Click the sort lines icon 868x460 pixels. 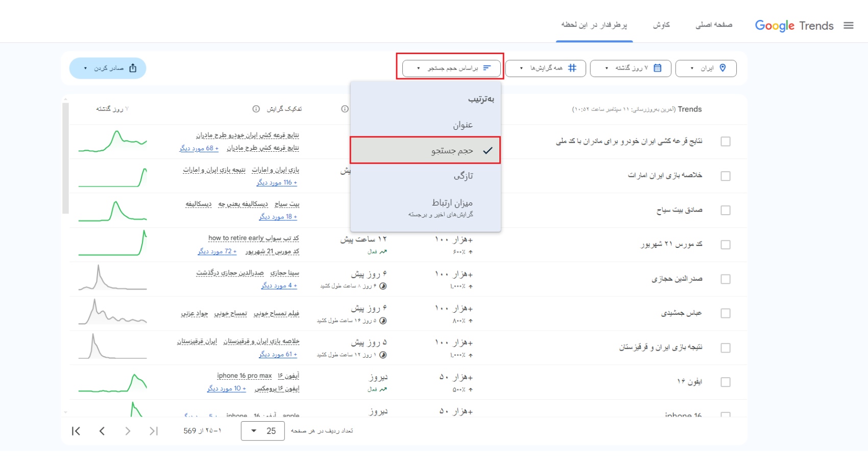[x=487, y=68]
